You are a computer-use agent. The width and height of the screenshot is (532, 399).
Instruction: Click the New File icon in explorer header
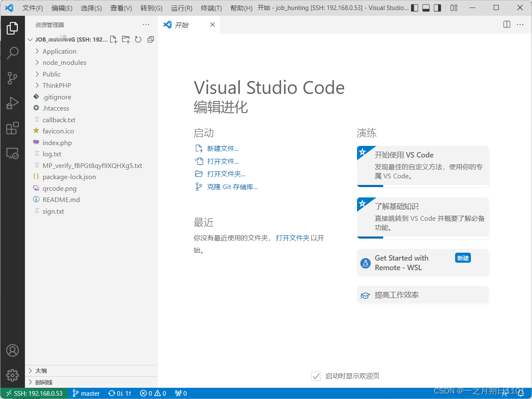(x=113, y=39)
